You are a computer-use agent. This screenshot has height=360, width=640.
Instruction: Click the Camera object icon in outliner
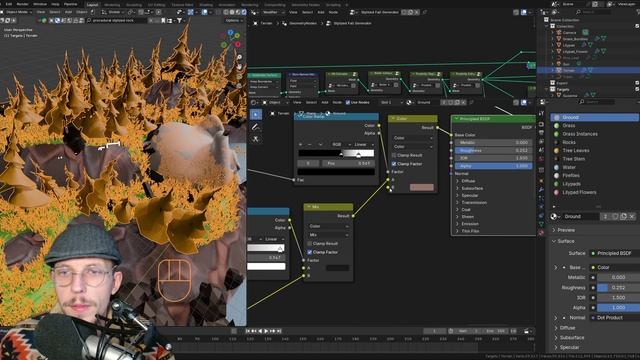tap(559, 32)
